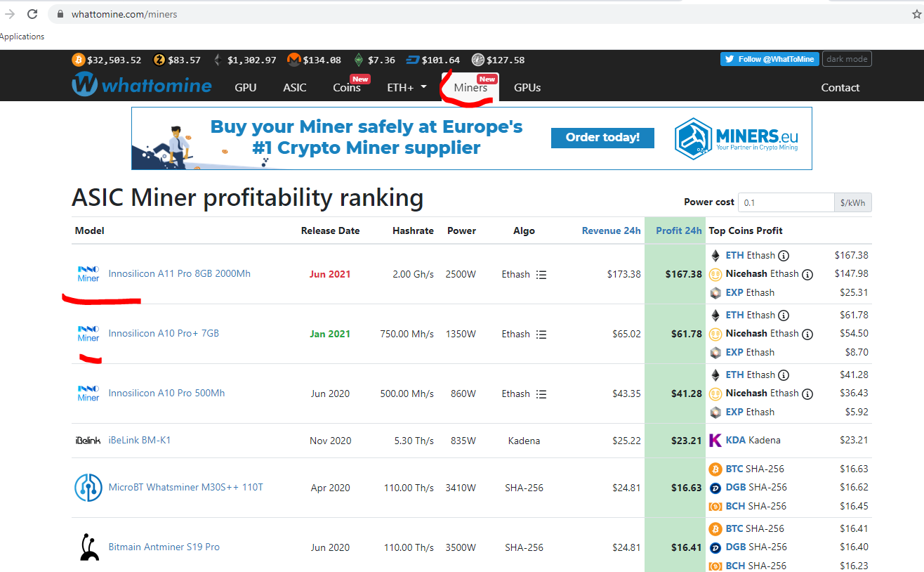Open the Contact menu item
This screenshot has height=572, width=924.
coord(840,87)
